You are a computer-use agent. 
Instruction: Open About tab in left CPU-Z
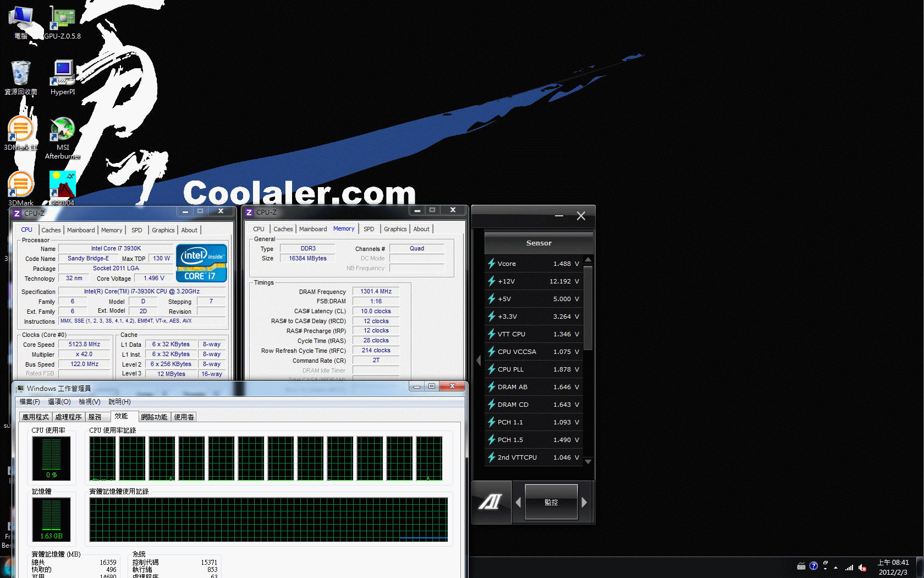click(189, 230)
